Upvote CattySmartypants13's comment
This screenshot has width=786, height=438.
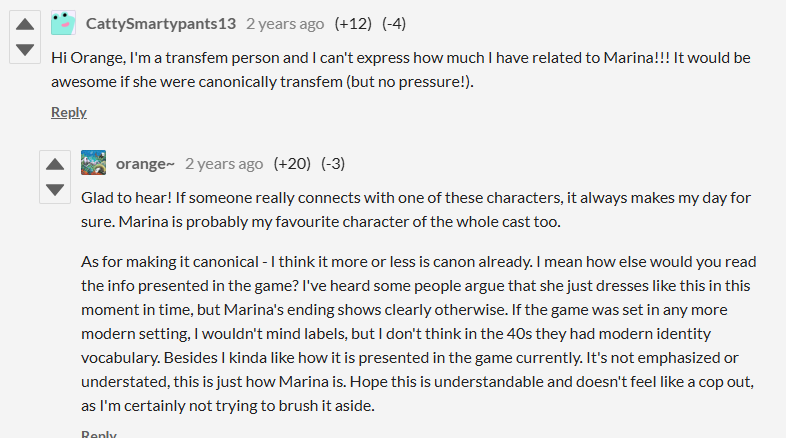[25, 25]
